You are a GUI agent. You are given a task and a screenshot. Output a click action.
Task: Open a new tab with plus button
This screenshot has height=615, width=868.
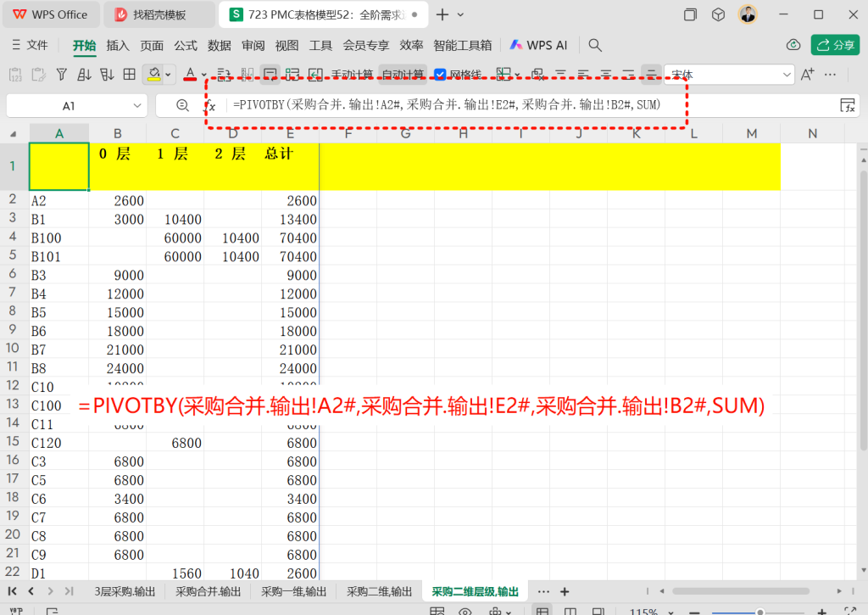(x=442, y=15)
